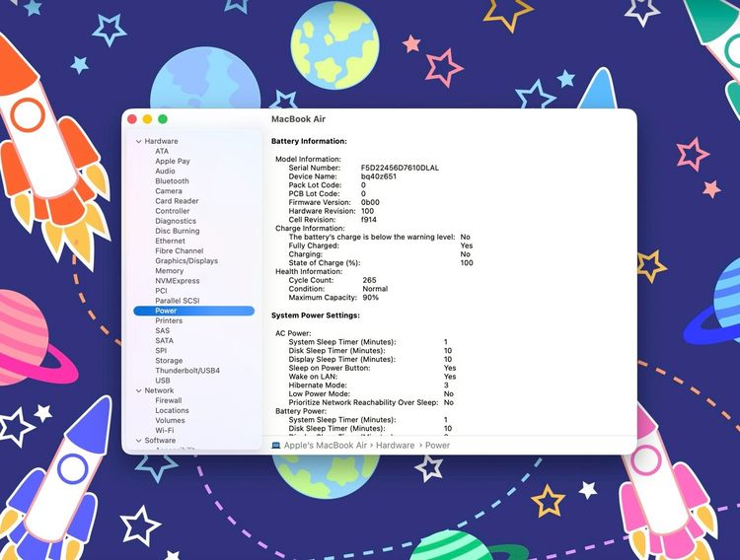740x560 pixels.
Task: Open Graphics/Displays information
Action: tap(186, 261)
